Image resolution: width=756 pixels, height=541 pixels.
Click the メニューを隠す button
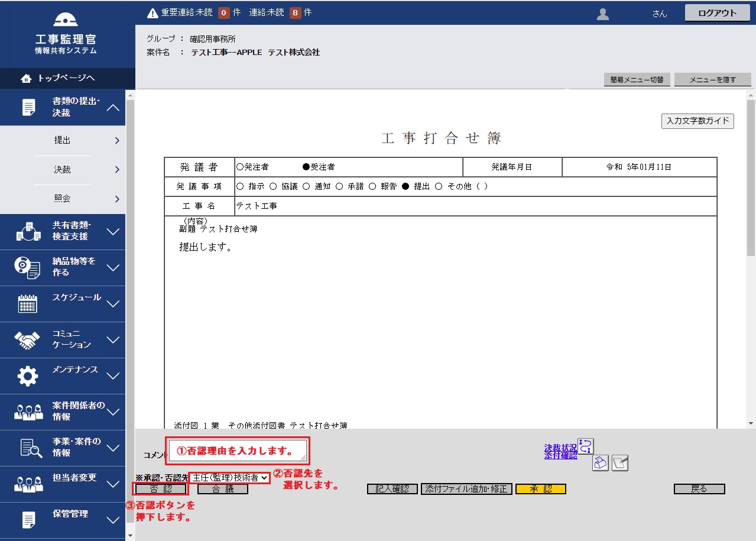coord(712,80)
